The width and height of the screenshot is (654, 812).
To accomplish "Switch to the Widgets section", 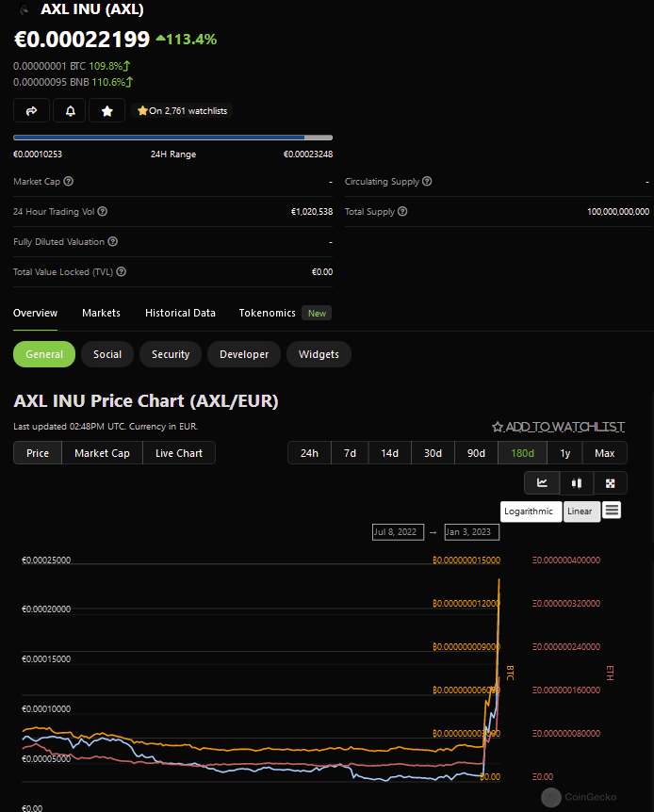I will [319, 354].
